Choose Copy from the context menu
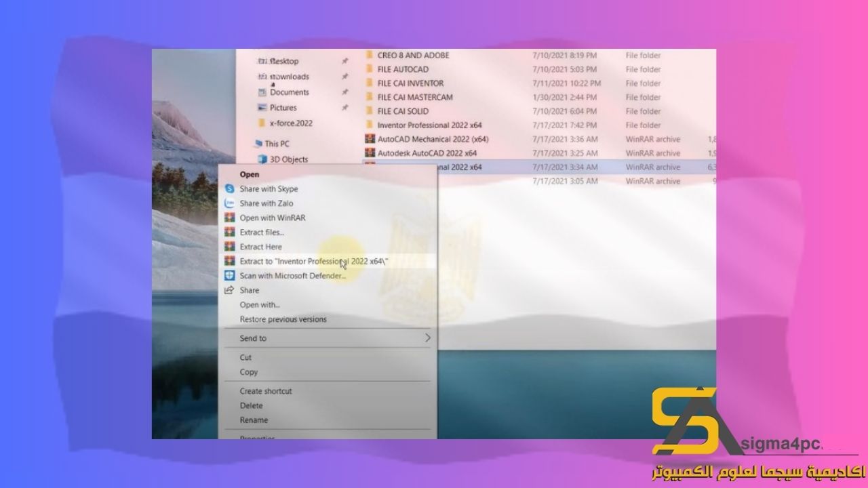This screenshot has width=868, height=488. click(249, 372)
